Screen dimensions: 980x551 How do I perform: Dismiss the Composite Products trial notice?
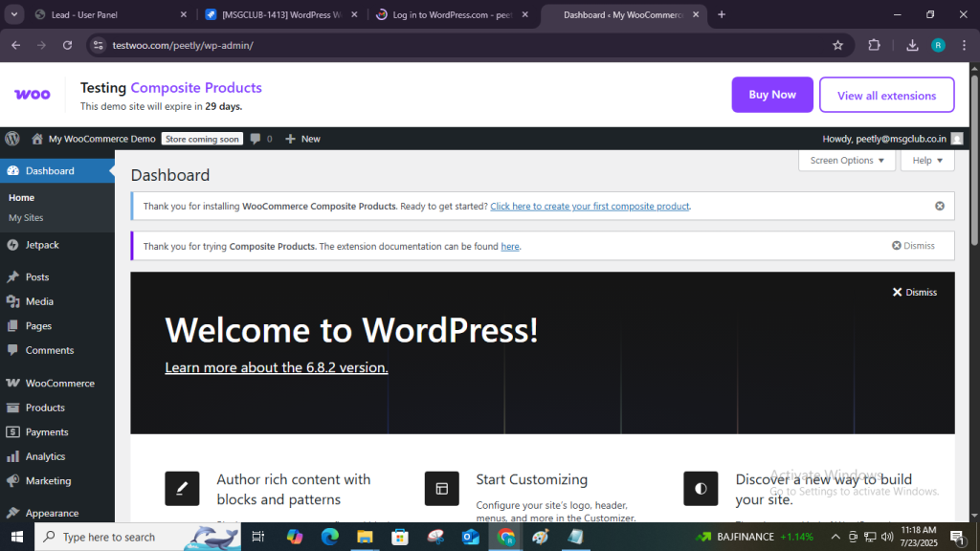click(913, 246)
